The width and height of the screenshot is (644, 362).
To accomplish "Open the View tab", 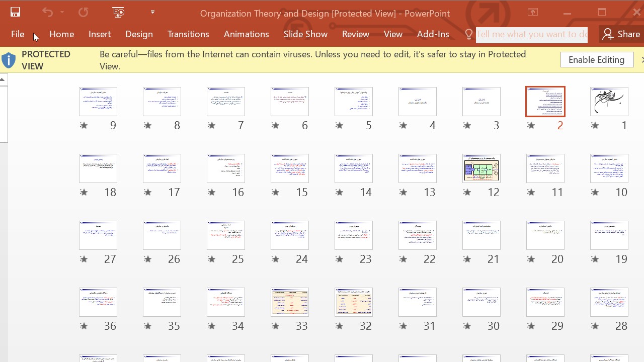I will tap(393, 34).
